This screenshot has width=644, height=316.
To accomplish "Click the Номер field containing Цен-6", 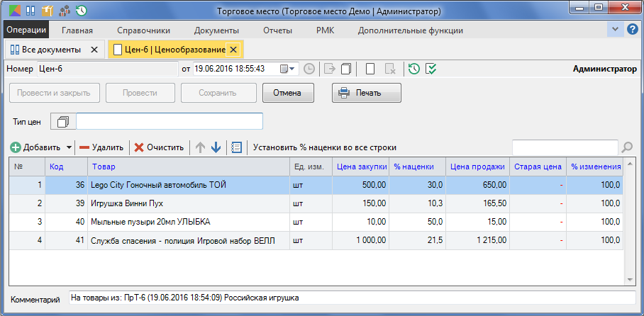I will point(107,69).
